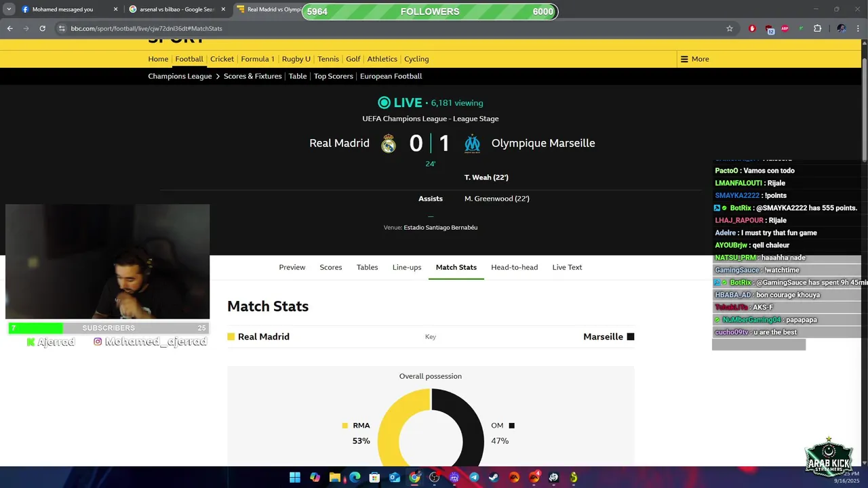Viewport: 868px width, 488px height.
Task: Open the Cricket section
Action: click(222, 59)
